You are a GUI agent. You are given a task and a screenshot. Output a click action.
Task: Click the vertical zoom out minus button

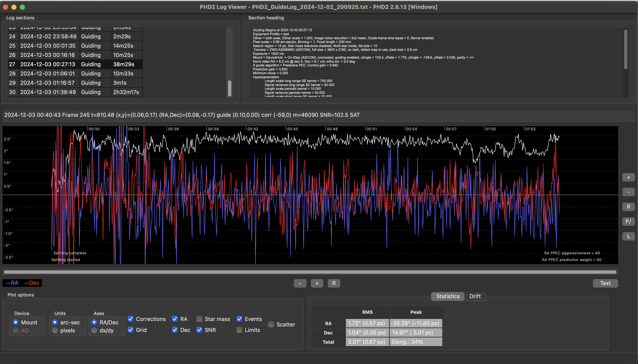tap(628, 192)
